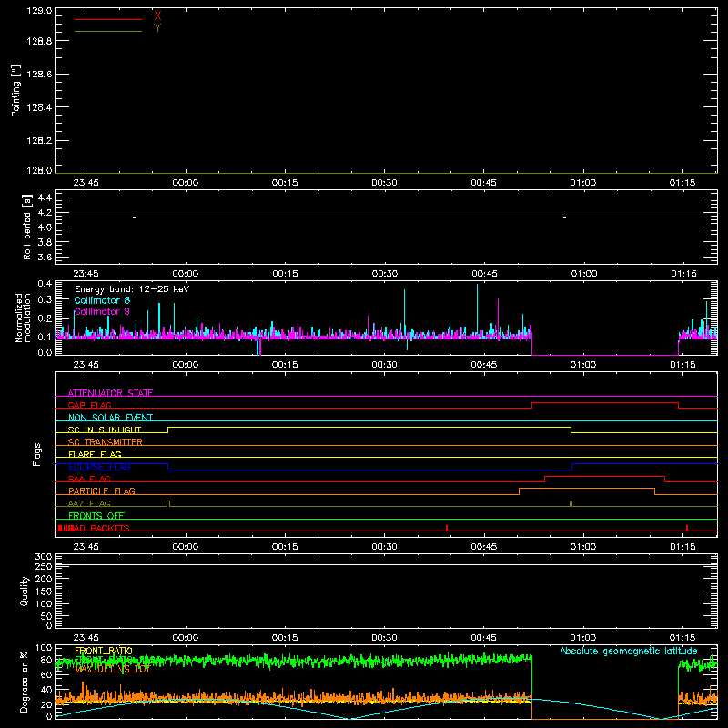This screenshot has height=728, width=728.
Task: Click the olive flag pulse near 00:58
Action: pyautogui.click(x=571, y=504)
